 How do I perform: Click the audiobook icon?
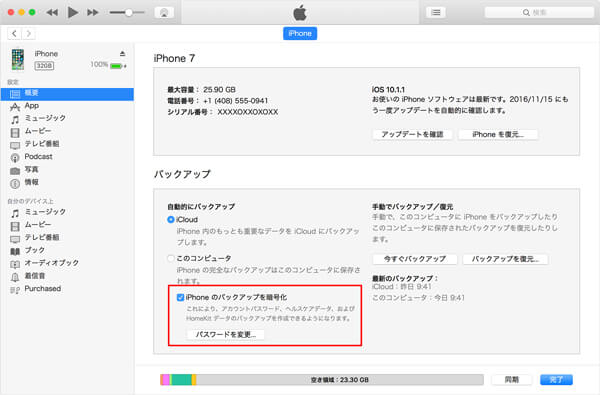point(15,264)
